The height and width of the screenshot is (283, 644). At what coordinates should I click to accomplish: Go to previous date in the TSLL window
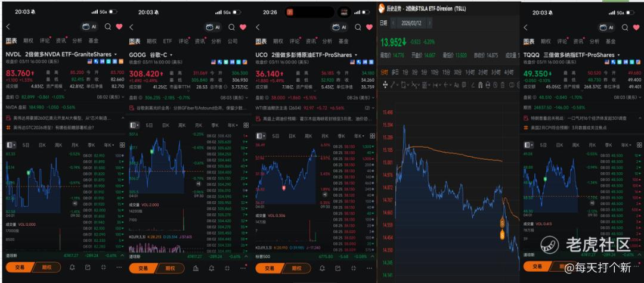point(392,23)
